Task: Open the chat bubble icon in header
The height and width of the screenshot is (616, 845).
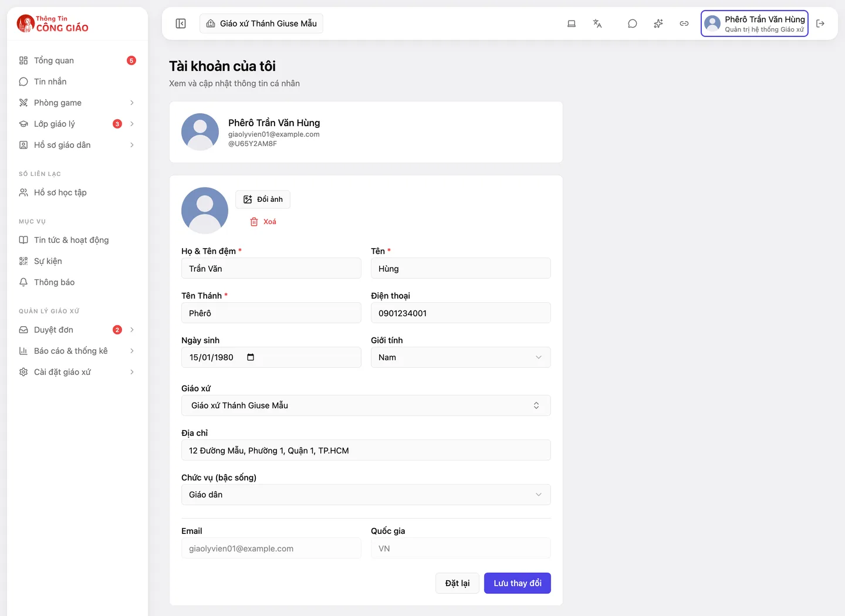Action: click(633, 23)
